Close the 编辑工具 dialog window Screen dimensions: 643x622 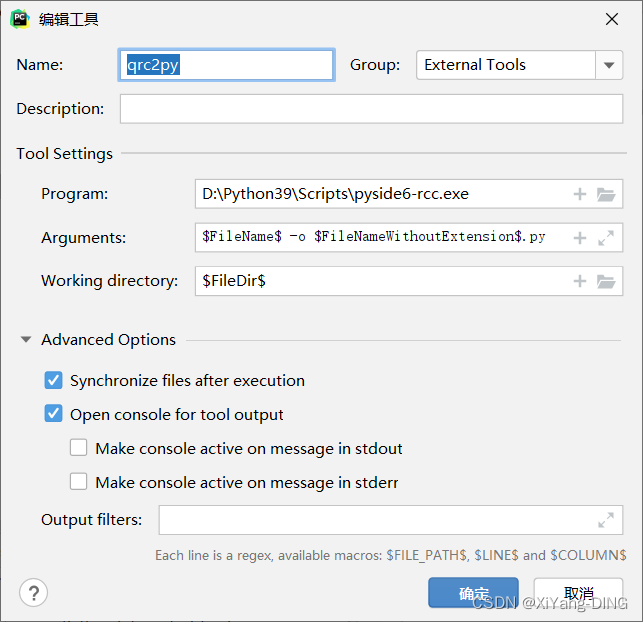(612, 19)
